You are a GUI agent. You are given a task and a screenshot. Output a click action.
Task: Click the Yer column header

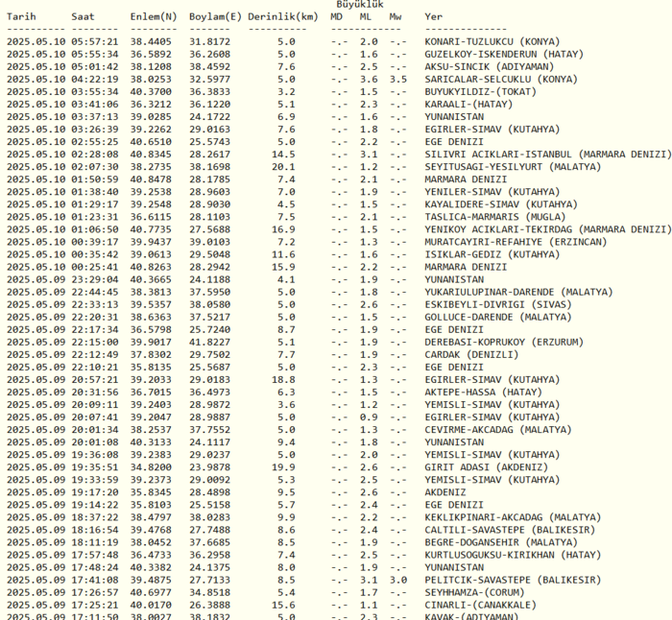(x=434, y=16)
